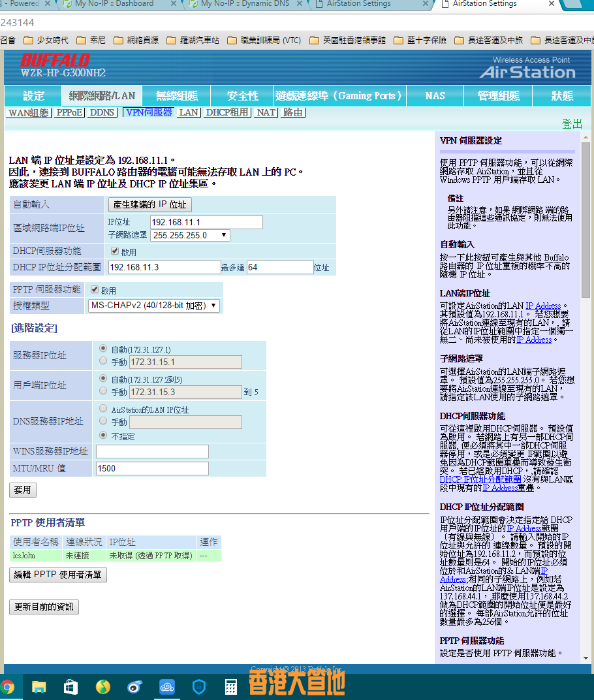
Task: Open the 英國駐香港領事館 bookmark folder
Action: tap(348, 40)
